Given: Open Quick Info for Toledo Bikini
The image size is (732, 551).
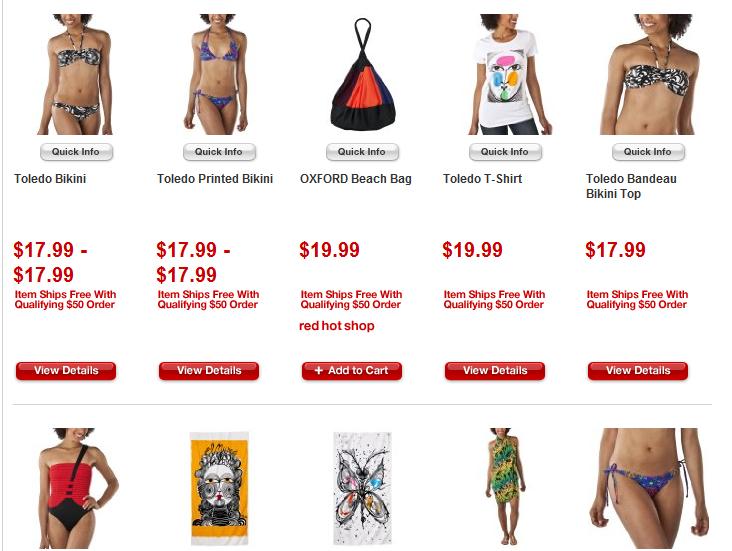Looking at the screenshot, I should (x=76, y=152).
